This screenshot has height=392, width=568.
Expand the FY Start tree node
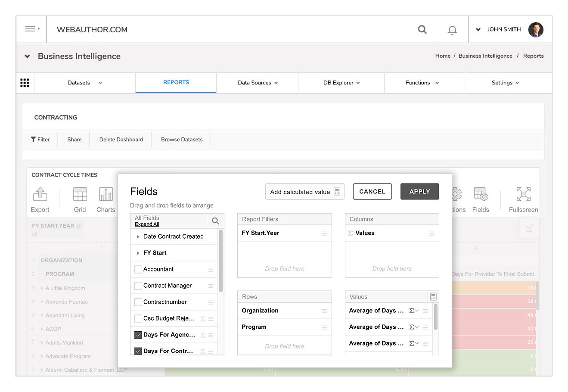(138, 253)
